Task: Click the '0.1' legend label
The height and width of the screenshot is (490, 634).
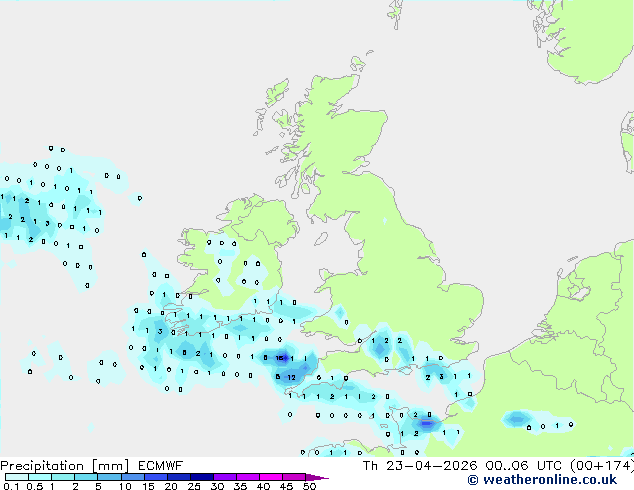Action: tap(11, 486)
